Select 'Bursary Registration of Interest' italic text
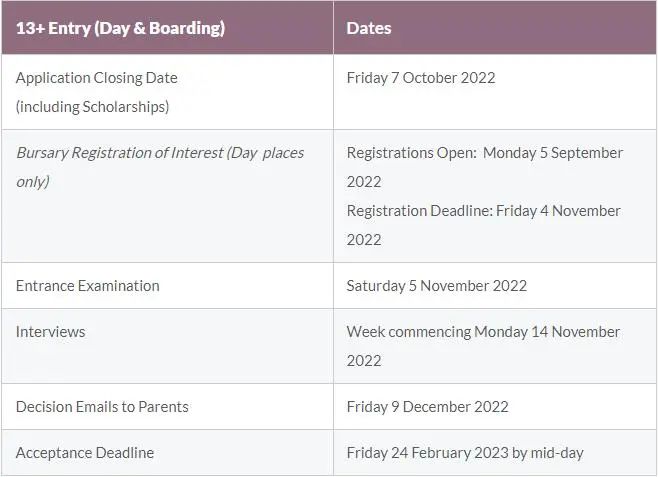Image resolution: width=658 pixels, height=477 pixels. pos(120,153)
